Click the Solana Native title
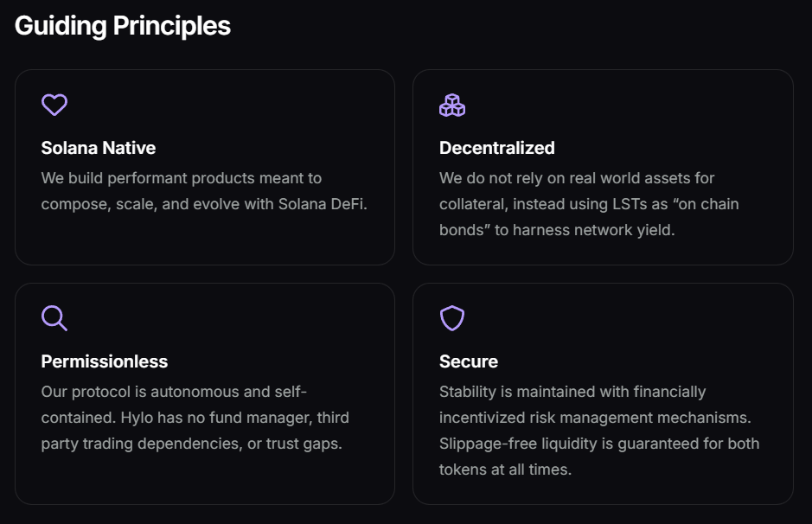812x524 pixels. tap(99, 148)
